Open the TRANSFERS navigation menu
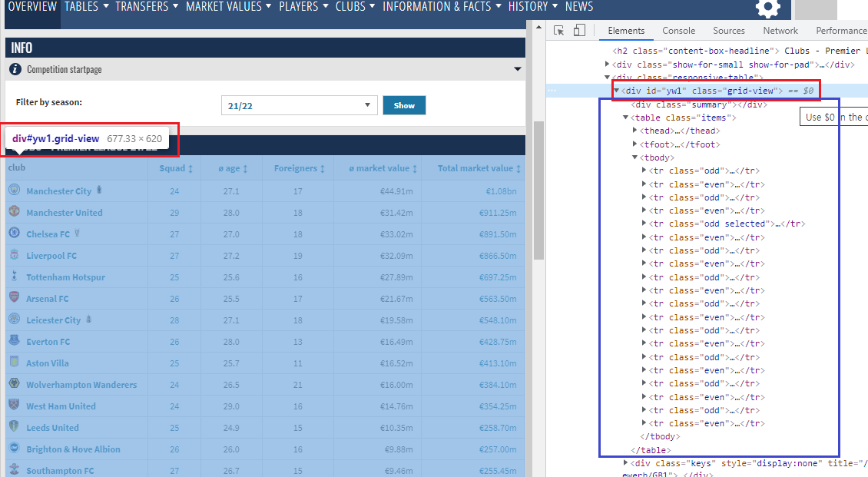Viewport: 868px width, 477px height. pyautogui.click(x=147, y=7)
